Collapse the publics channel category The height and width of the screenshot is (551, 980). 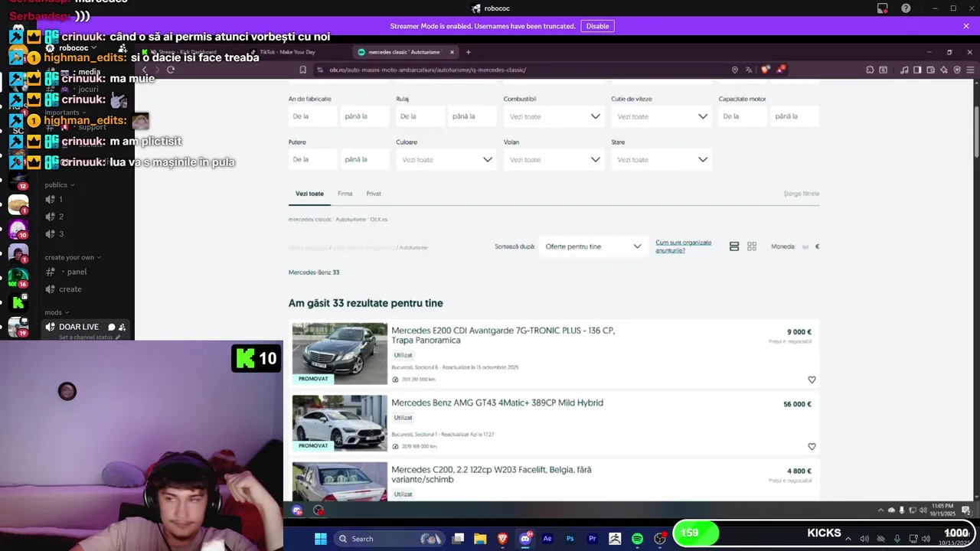[x=59, y=184]
